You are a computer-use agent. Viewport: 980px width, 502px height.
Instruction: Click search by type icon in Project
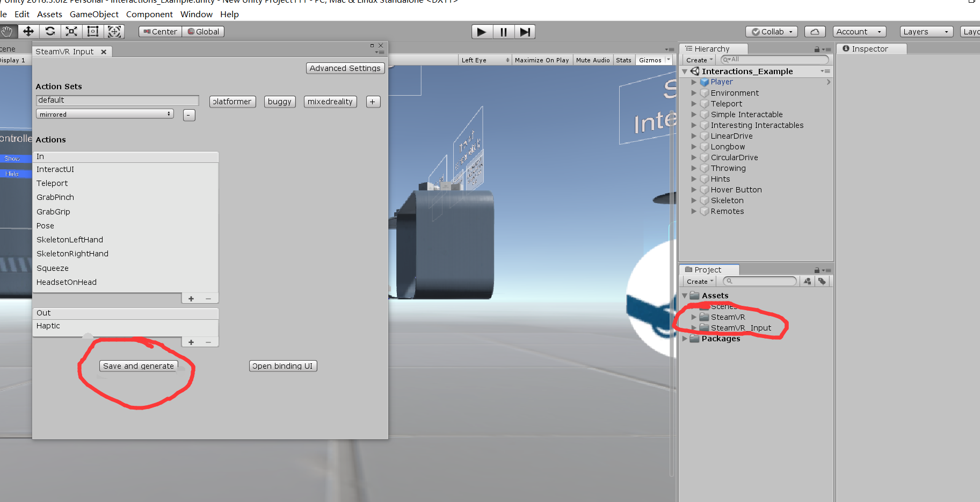807,281
